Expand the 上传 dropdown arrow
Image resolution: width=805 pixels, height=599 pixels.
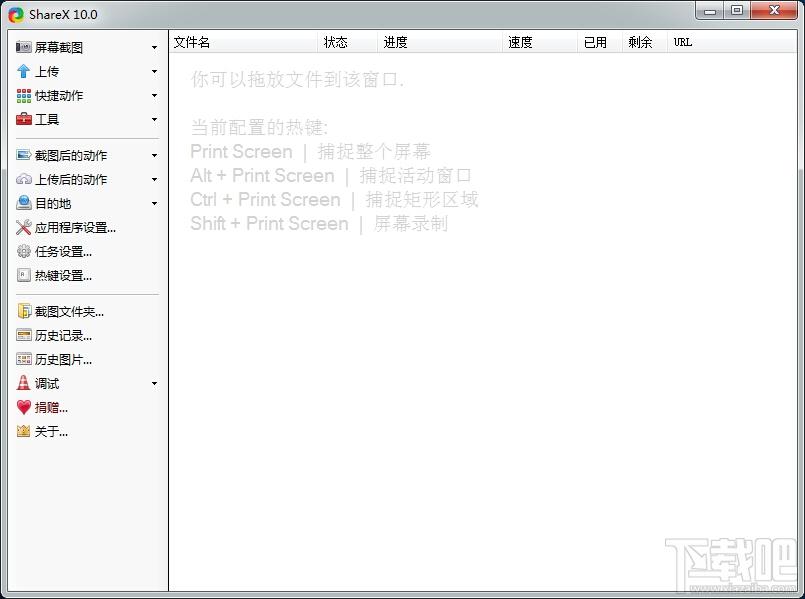[155, 72]
